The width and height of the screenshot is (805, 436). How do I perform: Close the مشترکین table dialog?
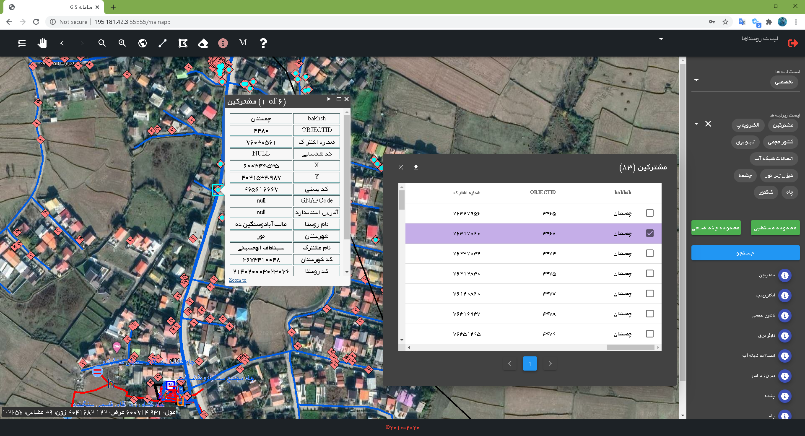(401, 167)
